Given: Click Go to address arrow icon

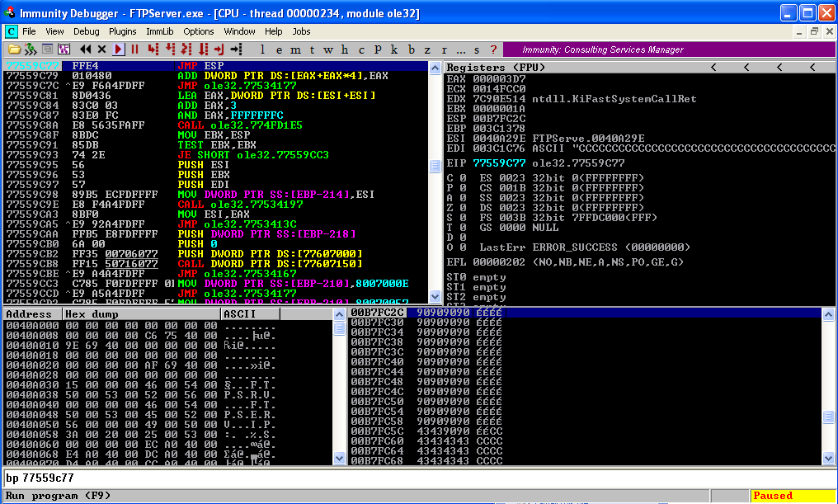Looking at the screenshot, I should click(x=236, y=49).
